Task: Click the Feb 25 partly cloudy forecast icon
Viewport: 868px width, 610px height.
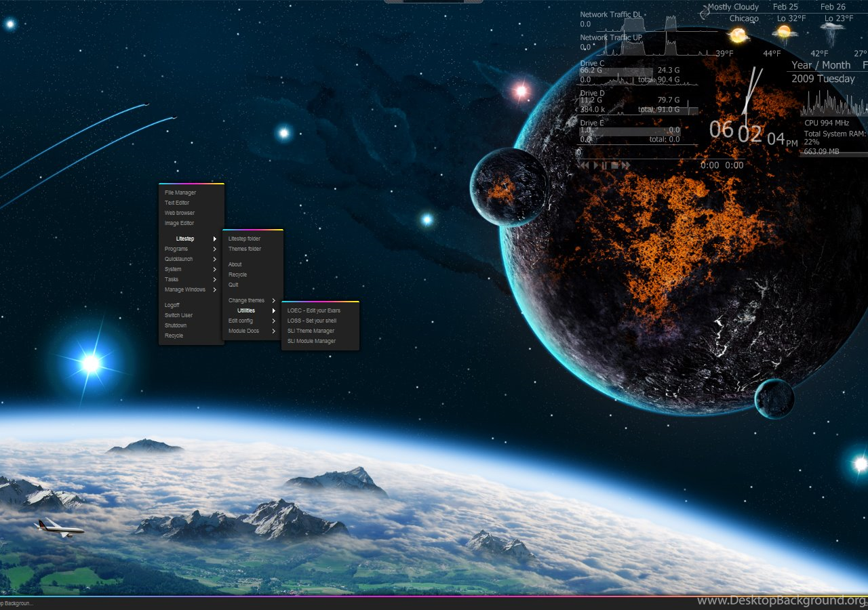Action: click(785, 32)
